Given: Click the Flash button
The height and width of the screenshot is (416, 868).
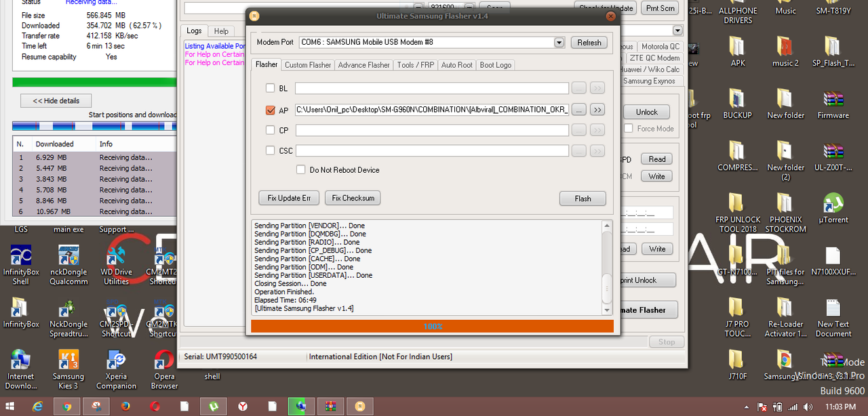Looking at the screenshot, I should tap(583, 199).
